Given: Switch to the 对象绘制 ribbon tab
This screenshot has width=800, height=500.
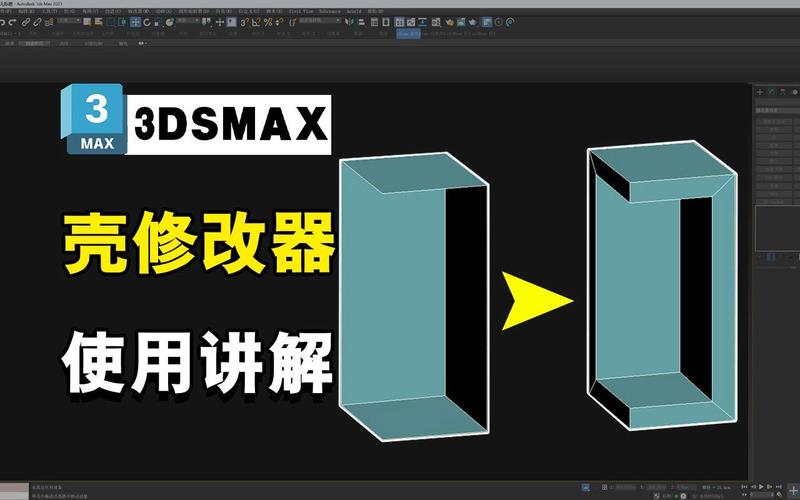Looking at the screenshot, I should [x=94, y=44].
